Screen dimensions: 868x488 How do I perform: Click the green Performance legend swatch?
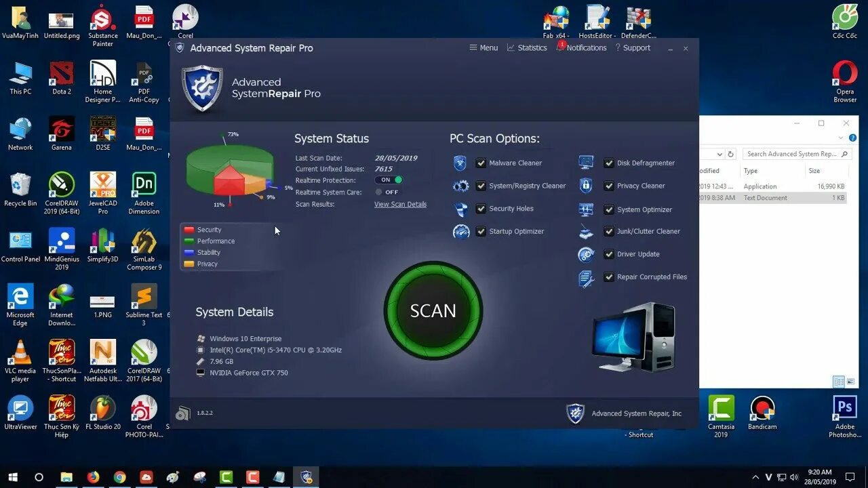tap(189, 241)
